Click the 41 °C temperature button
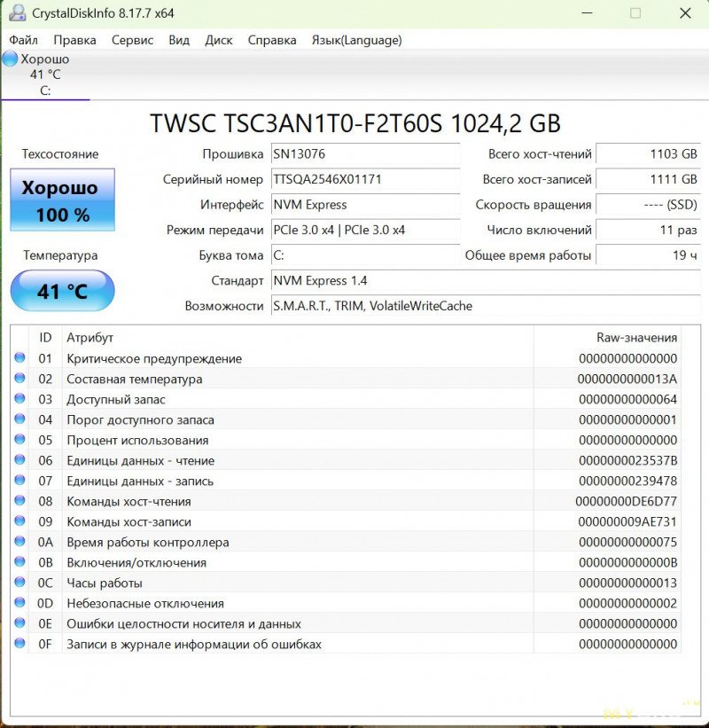This screenshot has width=709, height=728. coord(63,291)
